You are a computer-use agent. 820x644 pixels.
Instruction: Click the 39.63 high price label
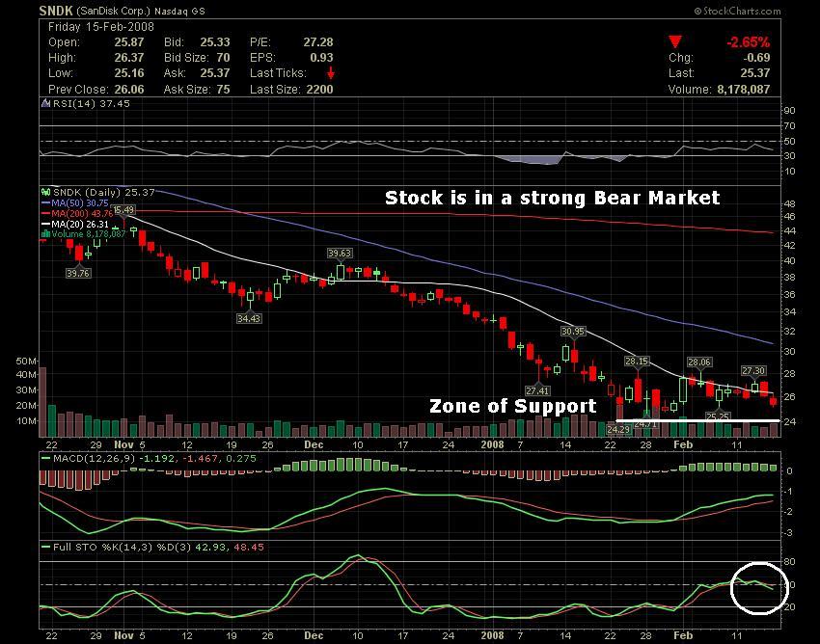340,253
